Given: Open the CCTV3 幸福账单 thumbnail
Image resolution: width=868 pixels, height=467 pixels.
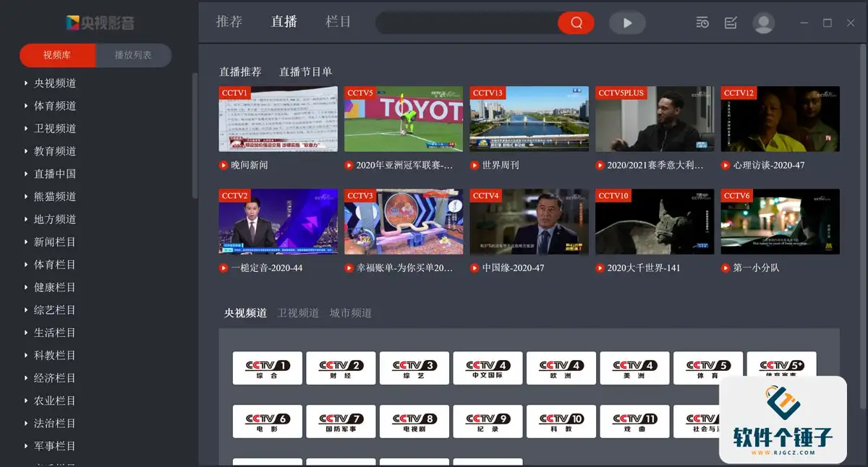Looking at the screenshot, I should coord(404,222).
